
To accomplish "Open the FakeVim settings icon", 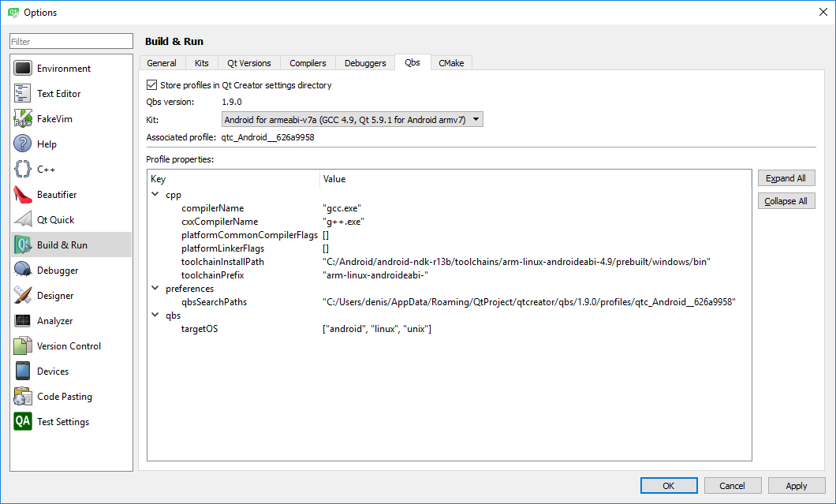I will tap(23, 119).
